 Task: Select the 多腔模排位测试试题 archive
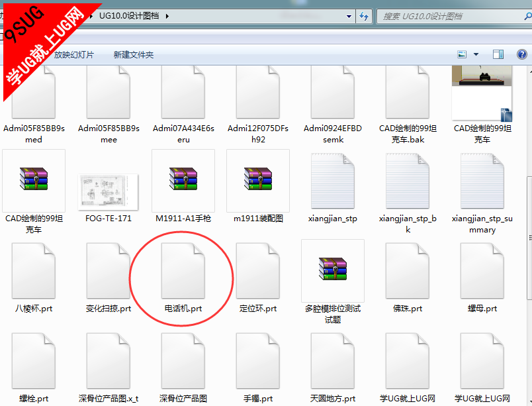[333, 271]
